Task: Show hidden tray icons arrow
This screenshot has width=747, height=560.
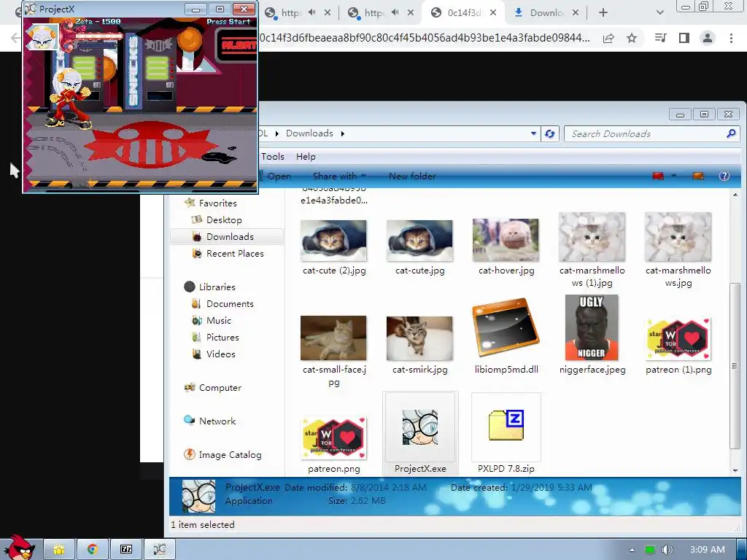Action: click(632, 550)
